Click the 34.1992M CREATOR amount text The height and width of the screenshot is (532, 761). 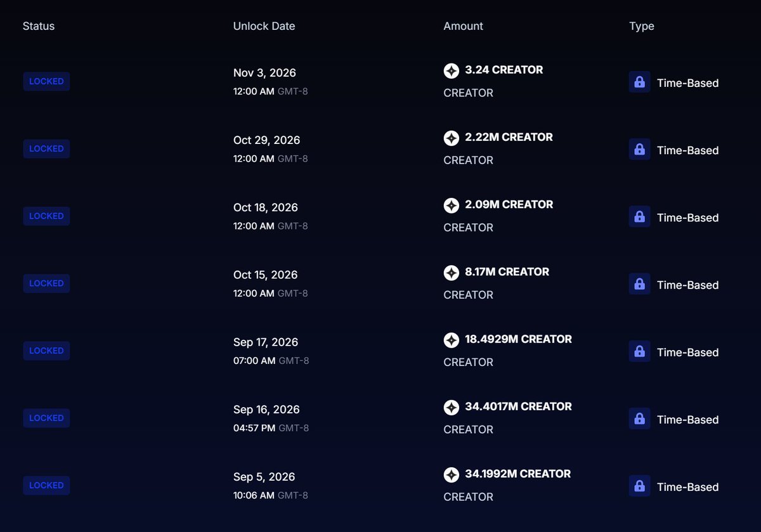tap(517, 474)
